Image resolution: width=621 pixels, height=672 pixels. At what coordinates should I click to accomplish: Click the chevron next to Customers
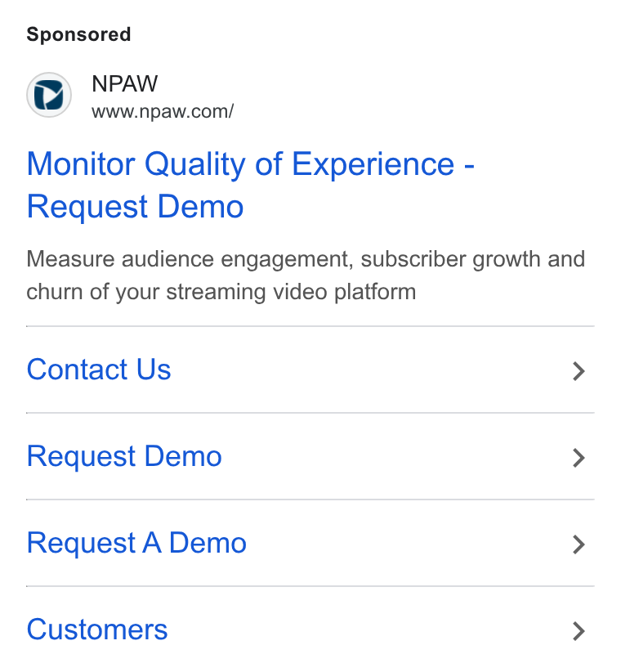pos(579,631)
